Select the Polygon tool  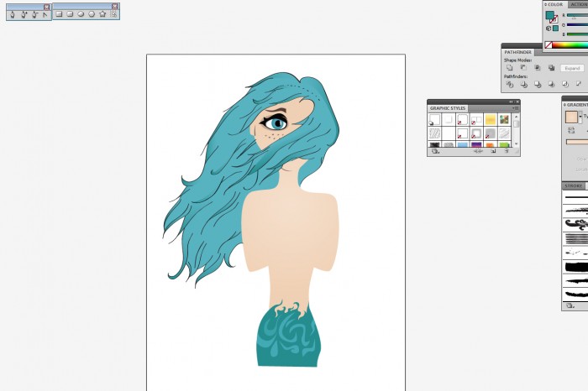[x=92, y=14]
